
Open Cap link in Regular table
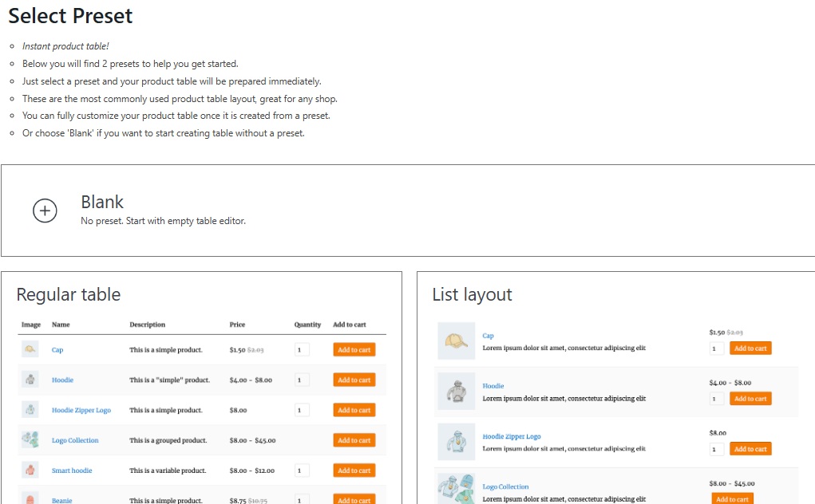click(57, 350)
